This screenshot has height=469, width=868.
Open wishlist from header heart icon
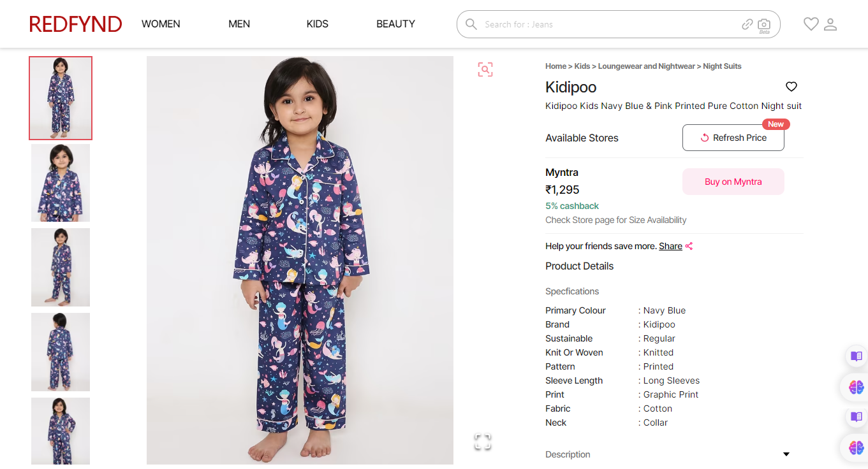click(x=811, y=24)
